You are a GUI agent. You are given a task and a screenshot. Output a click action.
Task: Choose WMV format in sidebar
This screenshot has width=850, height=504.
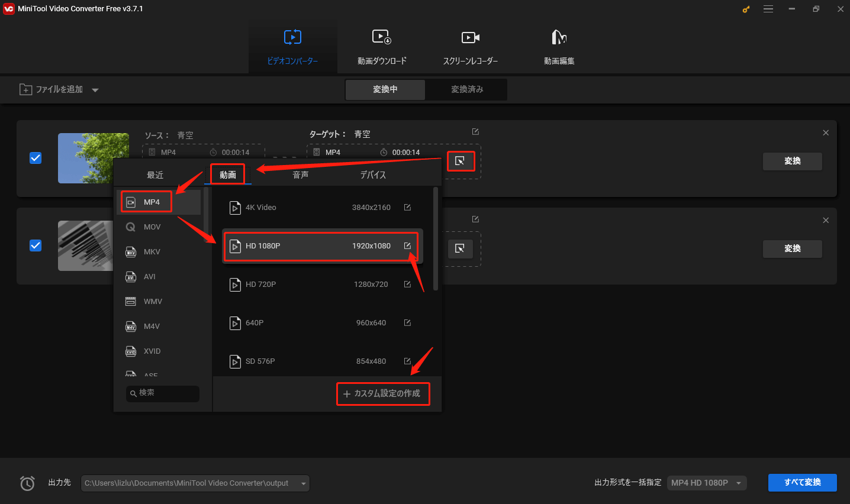click(x=159, y=302)
